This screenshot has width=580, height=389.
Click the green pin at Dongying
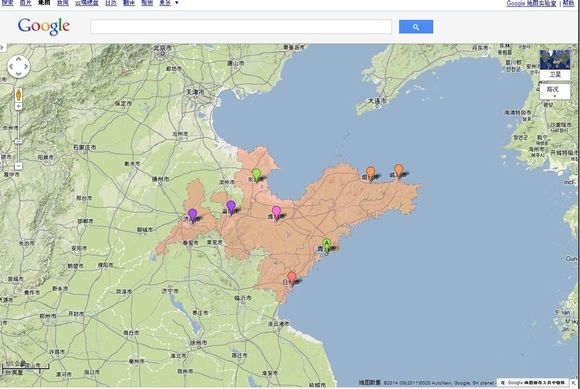coord(256,175)
